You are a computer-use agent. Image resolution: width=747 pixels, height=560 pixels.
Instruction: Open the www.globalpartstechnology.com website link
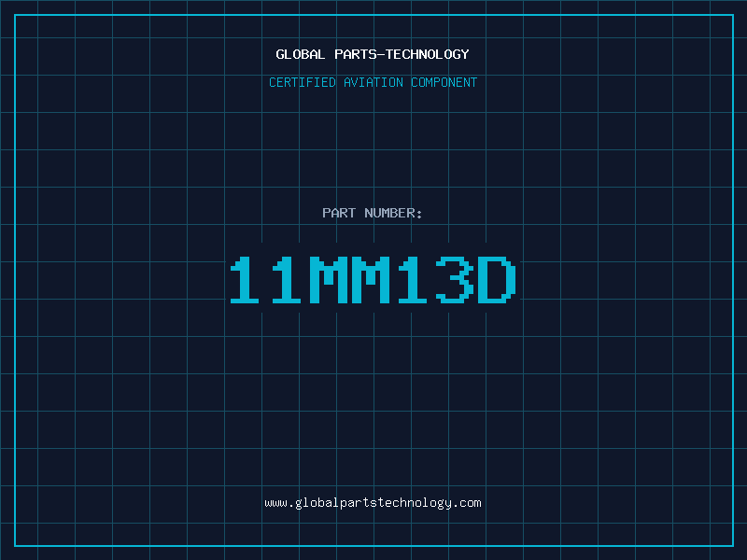pos(373,503)
